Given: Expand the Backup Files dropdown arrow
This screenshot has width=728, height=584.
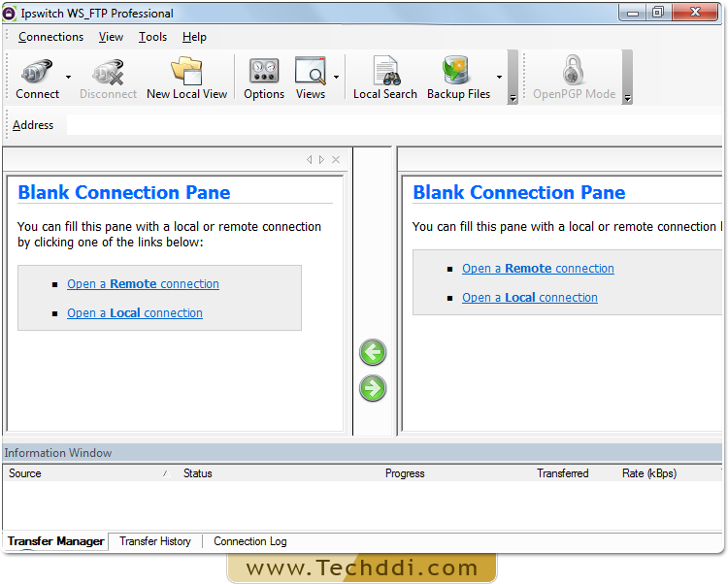Looking at the screenshot, I should 499,77.
